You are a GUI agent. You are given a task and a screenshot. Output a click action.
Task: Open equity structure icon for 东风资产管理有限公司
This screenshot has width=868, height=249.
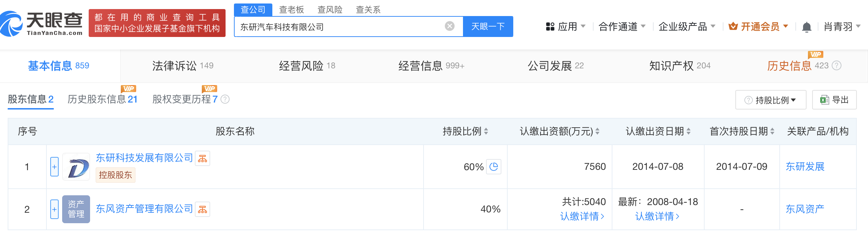(203, 209)
